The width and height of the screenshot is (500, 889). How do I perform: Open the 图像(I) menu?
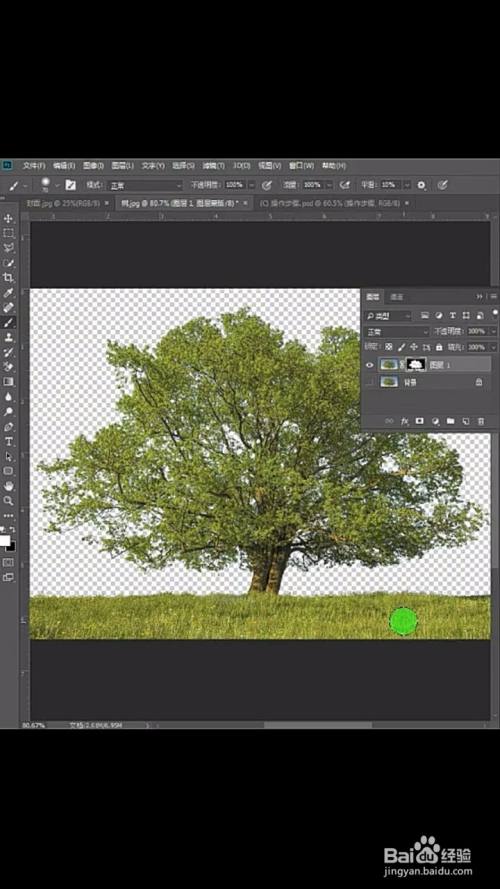(94, 166)
